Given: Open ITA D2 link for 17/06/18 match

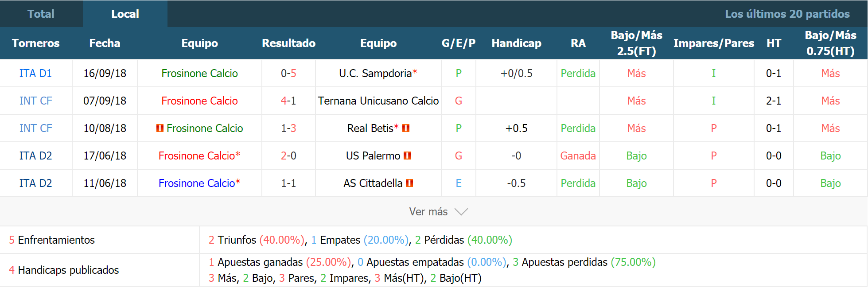Looking at the screenshot, I should tap(35, 156).
